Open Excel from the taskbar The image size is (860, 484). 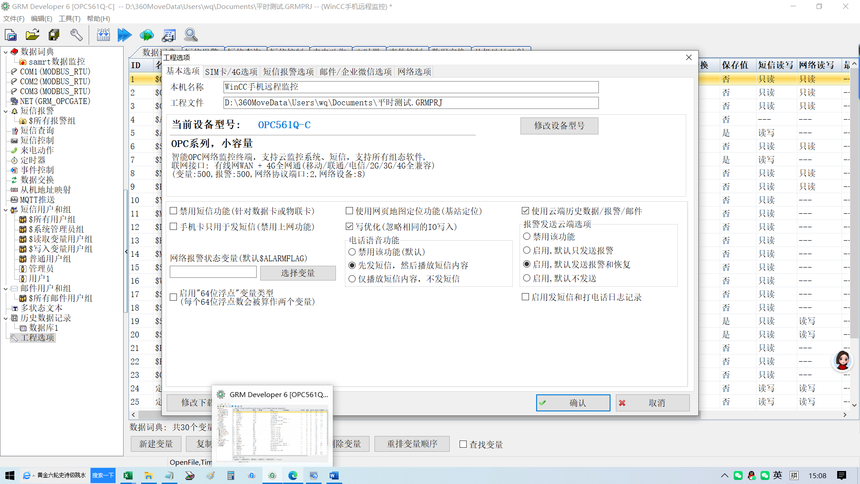128,475
